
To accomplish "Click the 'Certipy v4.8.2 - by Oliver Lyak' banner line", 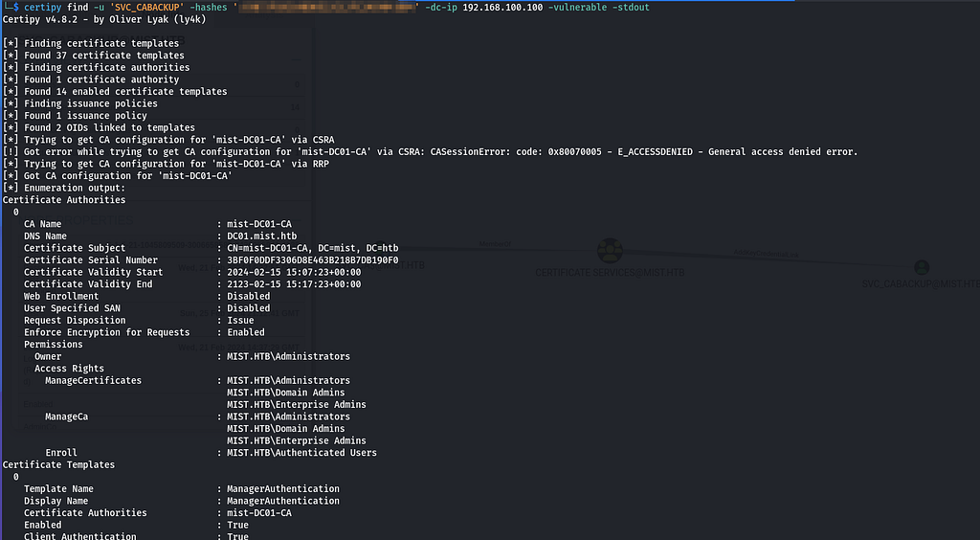I will click(104, 19).
